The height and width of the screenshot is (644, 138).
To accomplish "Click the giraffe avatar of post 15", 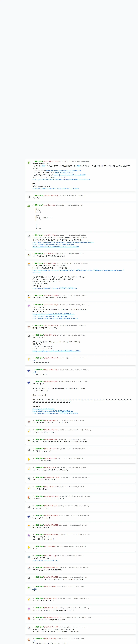I will (x=29, y=431).
